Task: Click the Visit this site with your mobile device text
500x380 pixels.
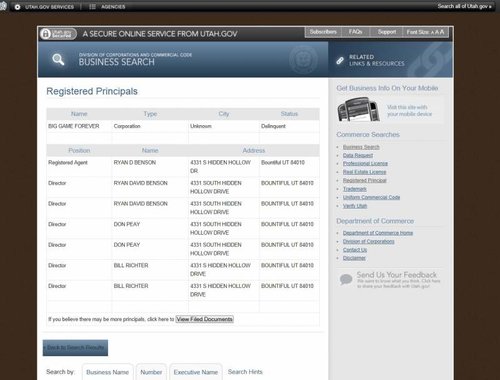Action: pos(409,111)
